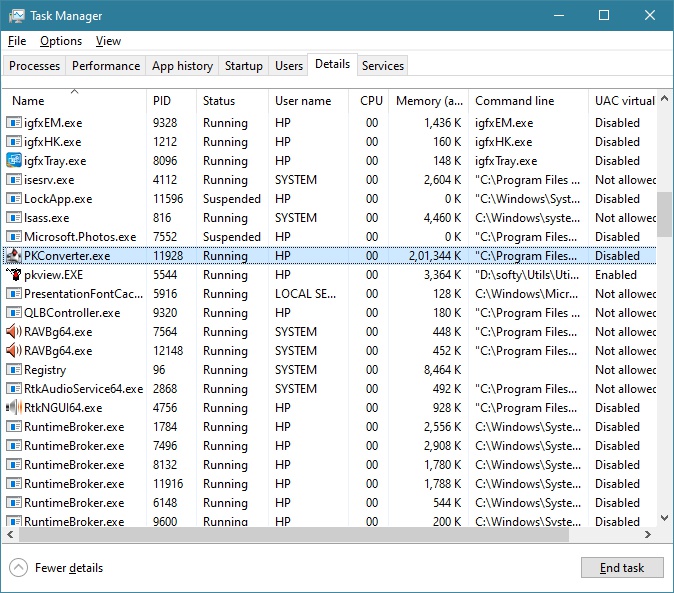Click the igfxTray.exe icon
Image resolution: width=674 pixels, height=593 pixels.
(x=14, y=161)
